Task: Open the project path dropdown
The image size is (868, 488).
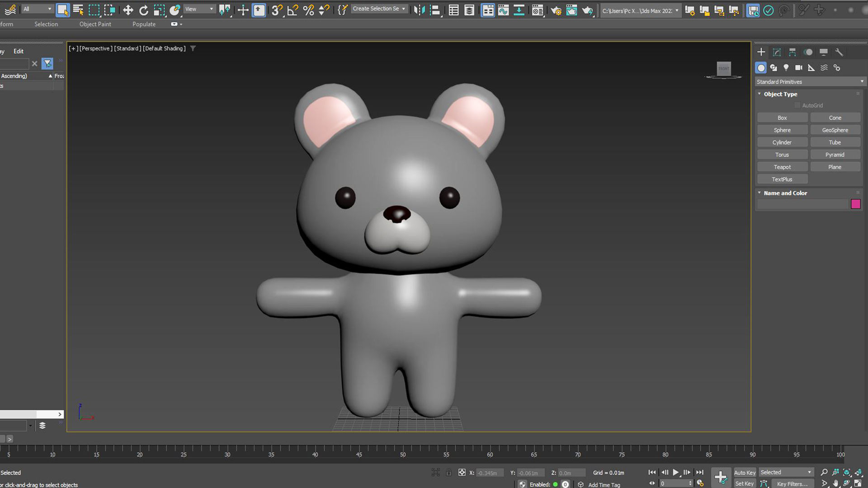Action: pyautogui.click(x=640, y=10)
